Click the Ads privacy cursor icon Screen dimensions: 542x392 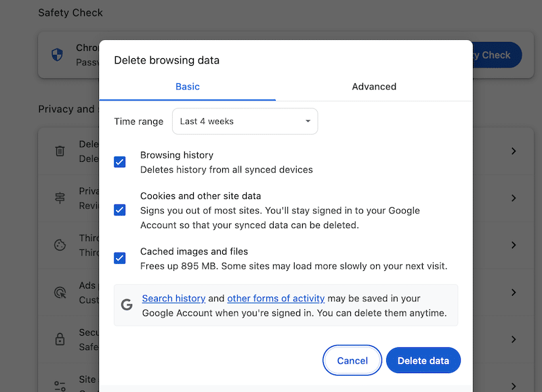coord(60,292)
